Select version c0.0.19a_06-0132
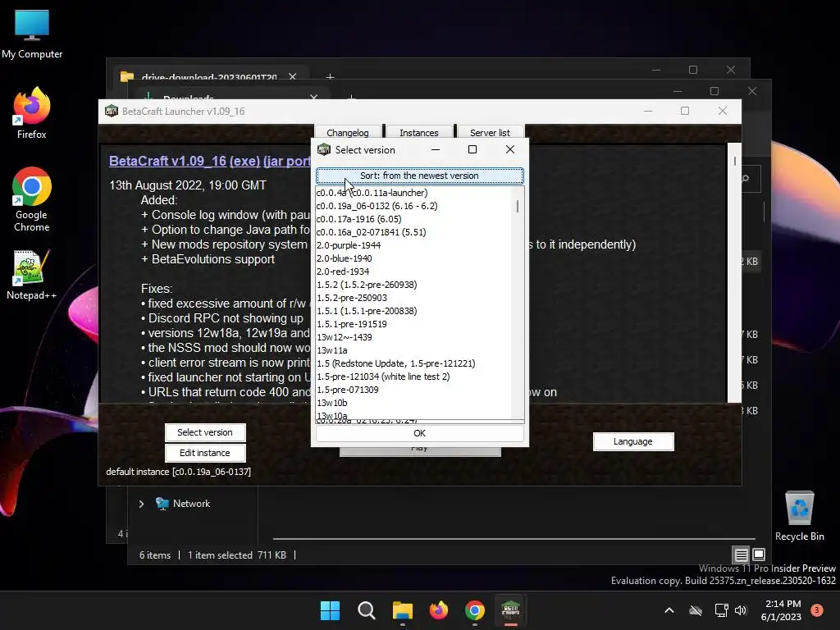The height and width of the screenshot is (630, 840). click(413, 206)
